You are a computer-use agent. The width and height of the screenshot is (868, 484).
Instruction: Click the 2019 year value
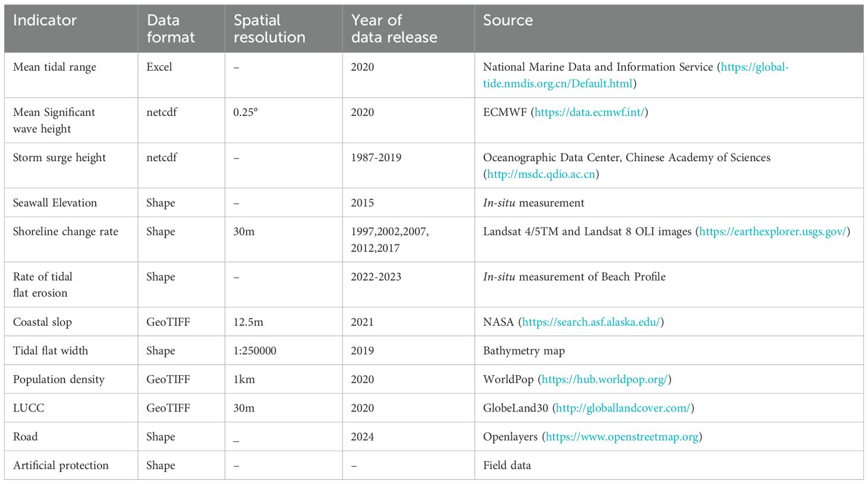[362, 350]
